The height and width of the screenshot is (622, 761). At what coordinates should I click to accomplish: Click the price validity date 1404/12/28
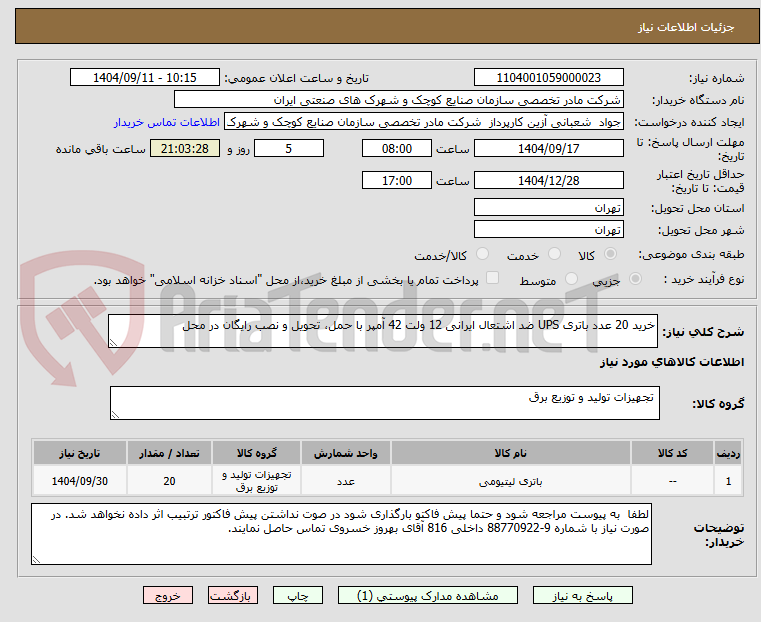[x=548, y=180]
